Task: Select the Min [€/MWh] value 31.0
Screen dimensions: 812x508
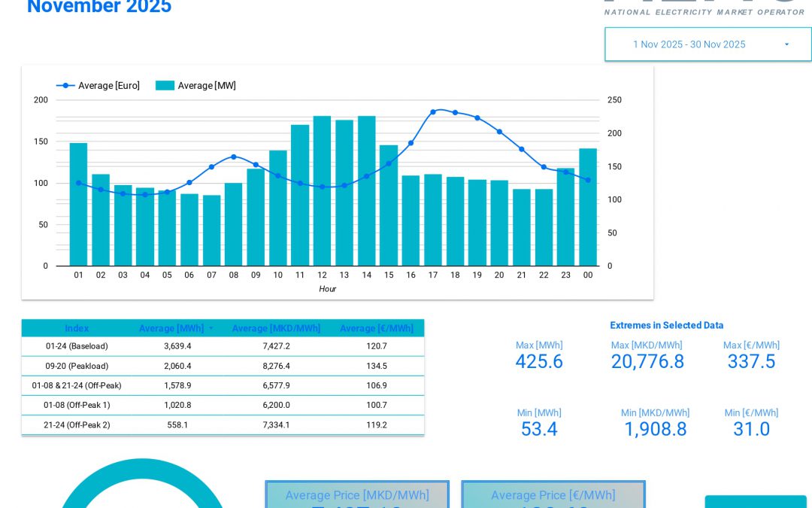Action: tap(751, 429)
